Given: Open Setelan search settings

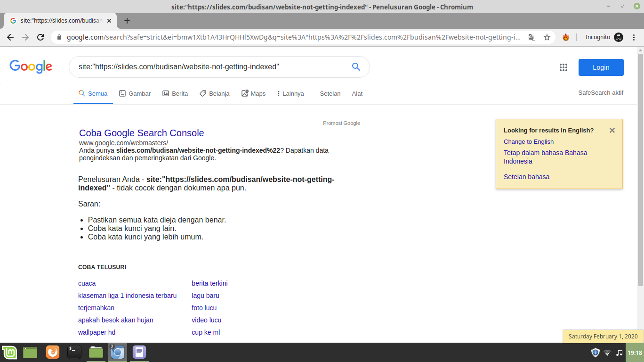Looking at the screenshot, I should 330,93.
